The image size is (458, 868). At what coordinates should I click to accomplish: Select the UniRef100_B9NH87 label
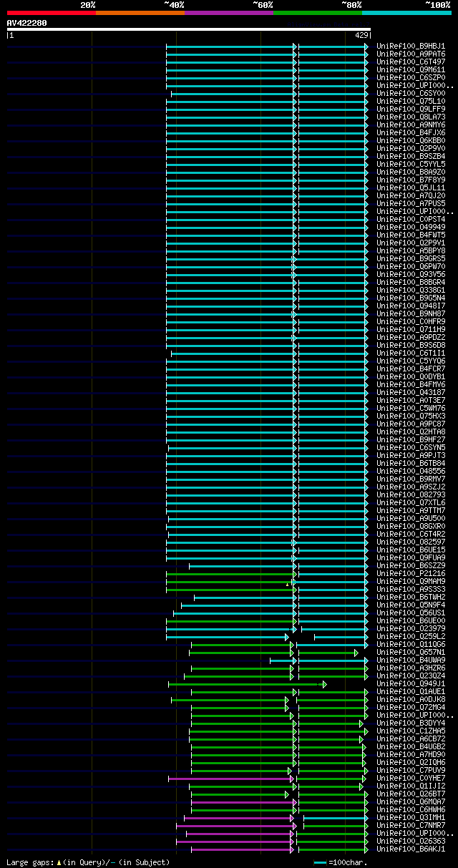click(411, 313)
